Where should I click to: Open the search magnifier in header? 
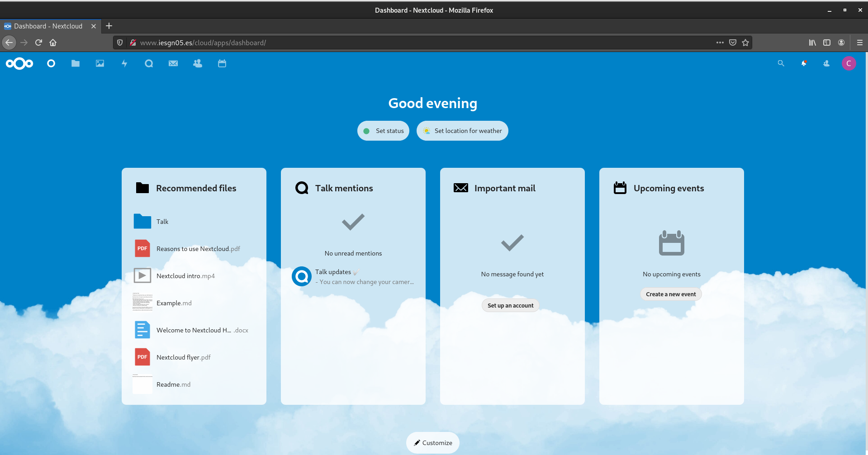781,64
